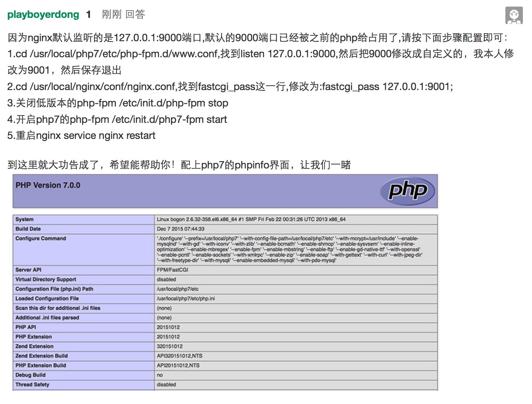Click the 'Server API' row label

tap(28, 269)
